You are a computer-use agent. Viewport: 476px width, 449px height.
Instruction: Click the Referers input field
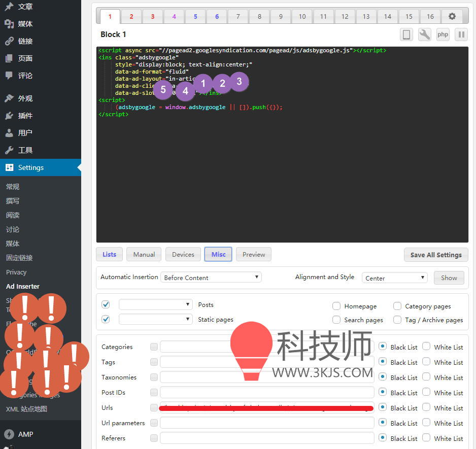[267, 438]
